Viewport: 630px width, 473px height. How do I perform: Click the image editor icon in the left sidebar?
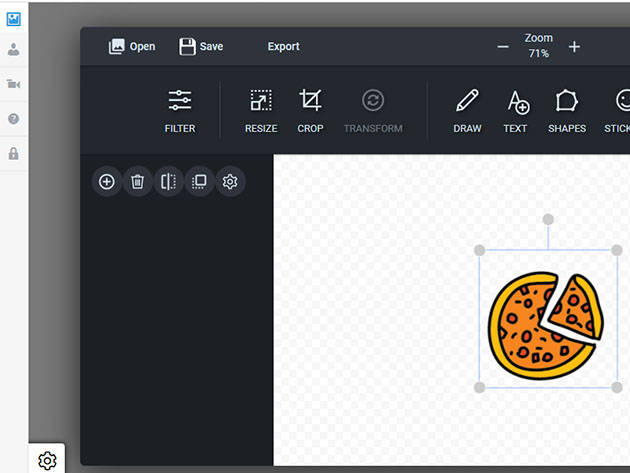(x=14, y=19)
